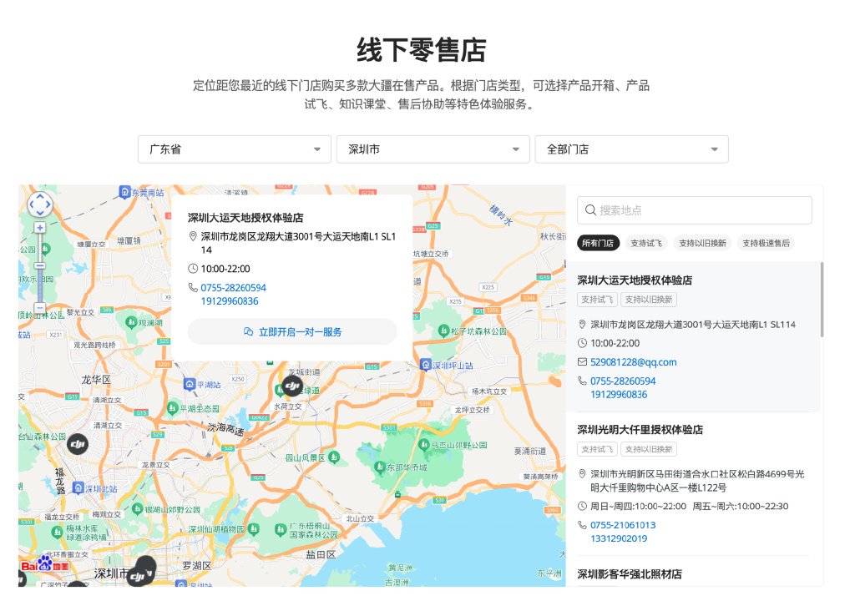Toggle the 支持极速售后 filter chip
855x616 pixels.
tap(766, 243)
